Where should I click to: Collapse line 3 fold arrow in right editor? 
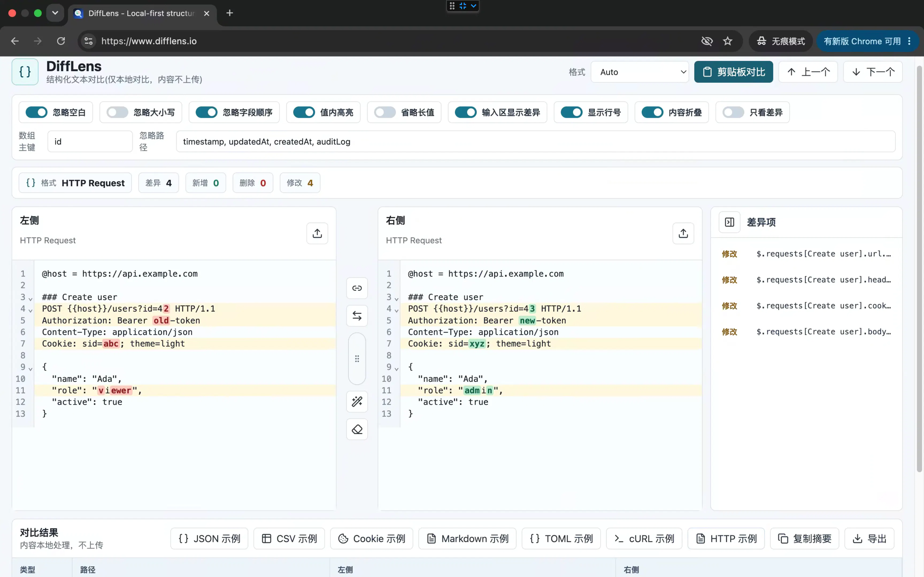tap(397, 299)
